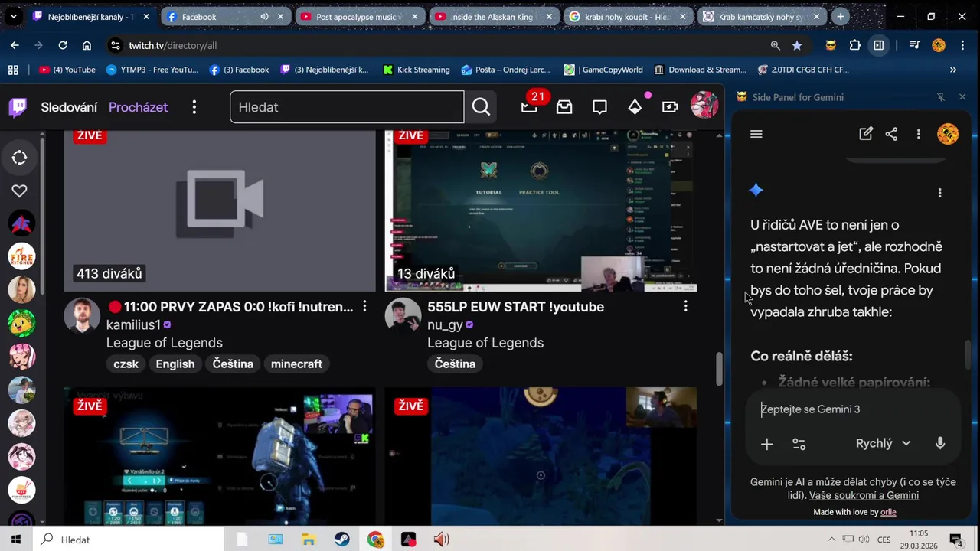
Task: Click the sidebar expand arrows icon
Action: coord(19,158)
